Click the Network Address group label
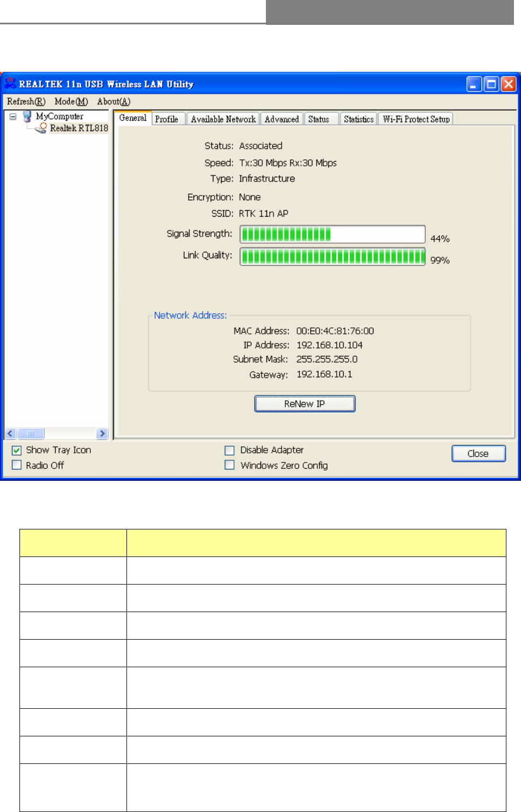521x812 pixels. [190, 315]
